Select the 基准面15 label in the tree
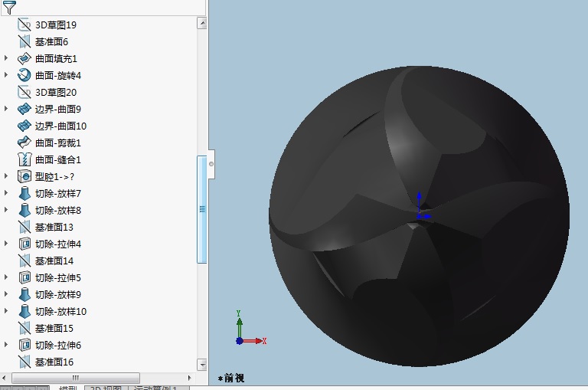 tap(54, 329)
